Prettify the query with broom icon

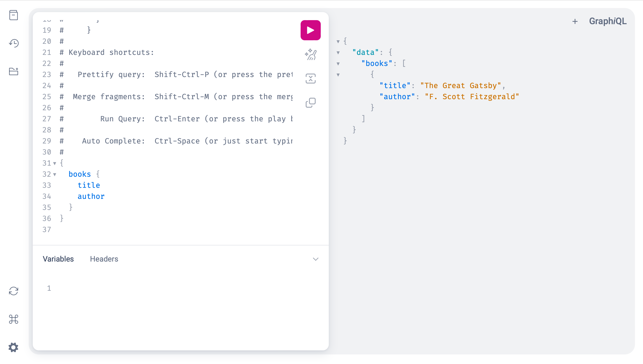310,54
